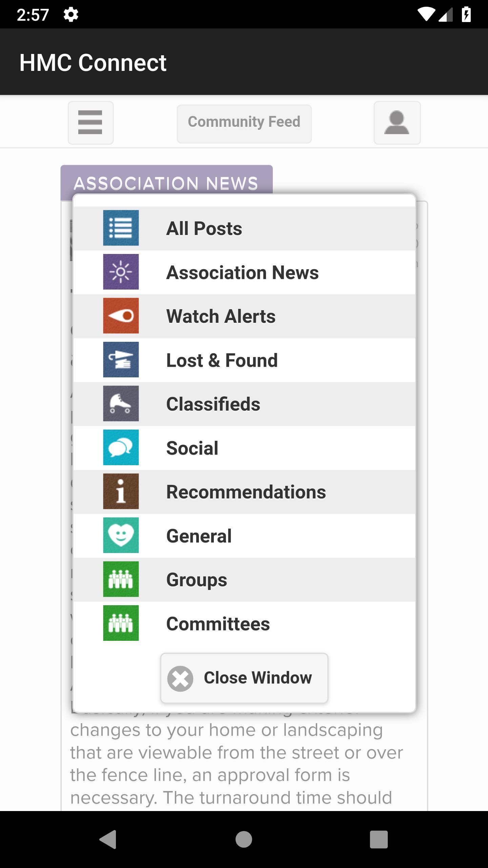Tap the Android home circle button
488x868 pixels.
pos(244,839)
